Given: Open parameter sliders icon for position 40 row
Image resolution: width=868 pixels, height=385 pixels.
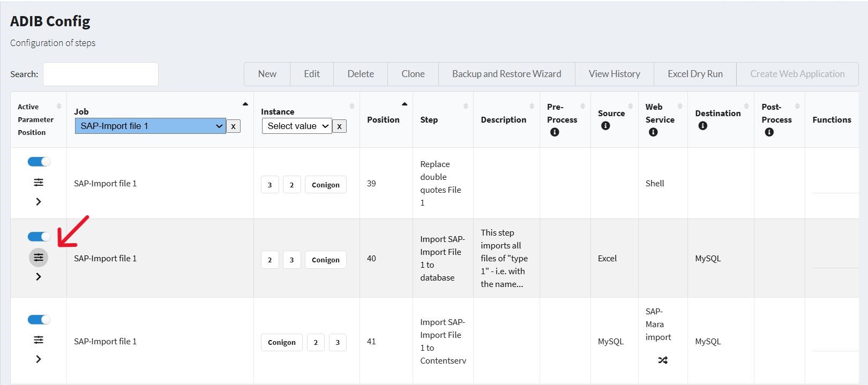Looking at the screenshot, I should click(39, 258).
